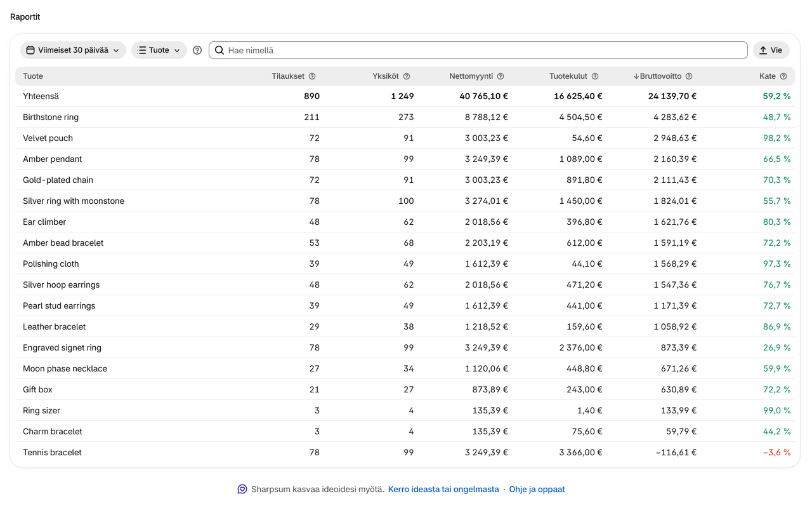Viewport: 812px width, 508px height.
Task: Click Silver ring with moonstone row name
Action: (x=74, y=201)
